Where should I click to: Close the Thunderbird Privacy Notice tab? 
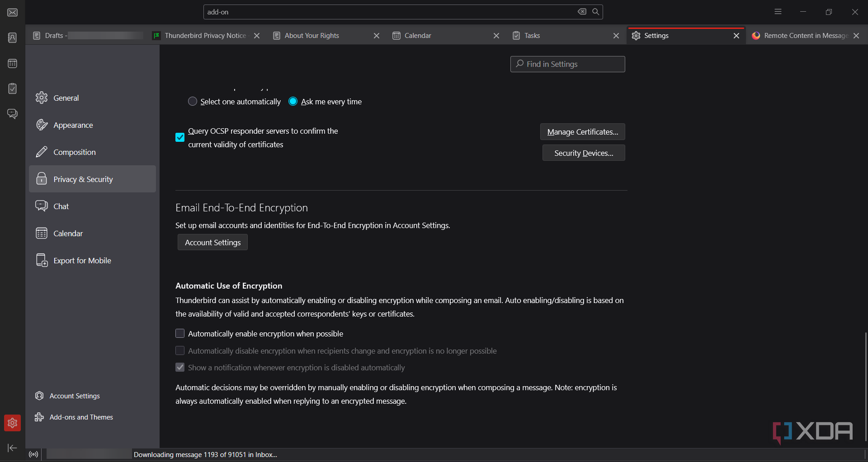[x=257, y=36]
